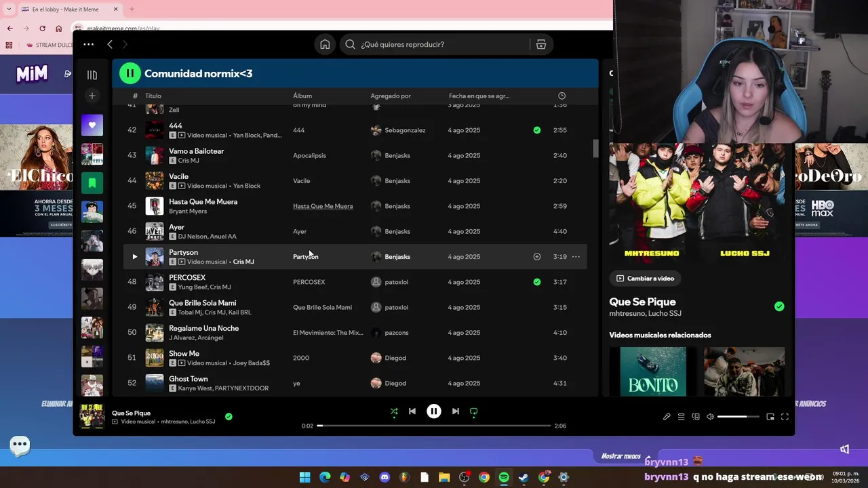Open the Hasta Que Me Muera album link
The height and width of the screenshot is (488, 868).
[x=323, y=206]
